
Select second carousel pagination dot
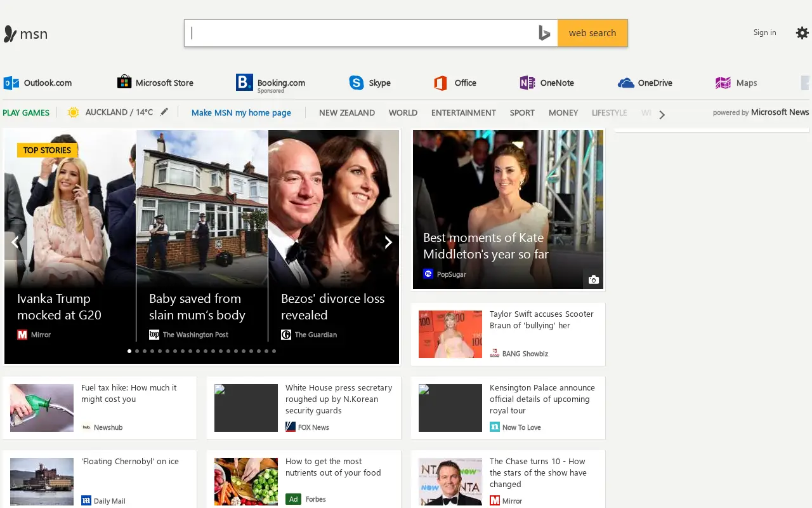(x=137, y=351)
